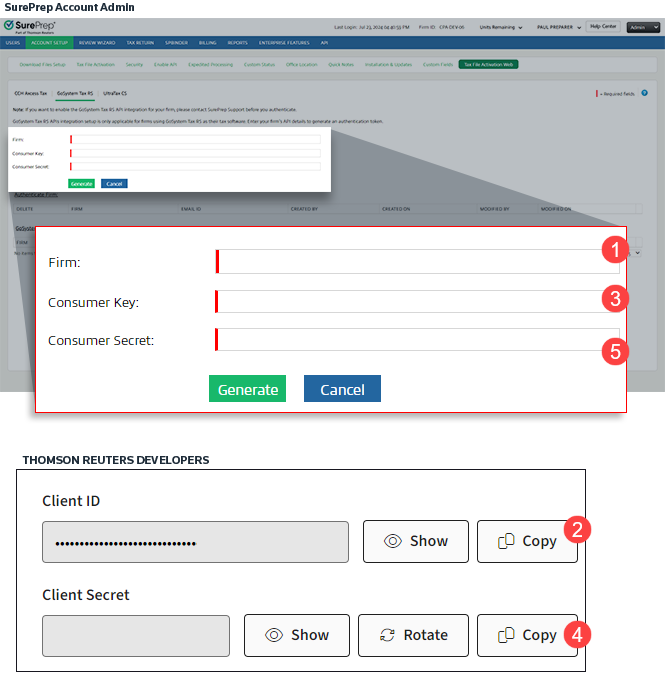Screen dimensions: 665x680
Task: Switch to the UltraTax CS tab
Action: tap(115, 93)
